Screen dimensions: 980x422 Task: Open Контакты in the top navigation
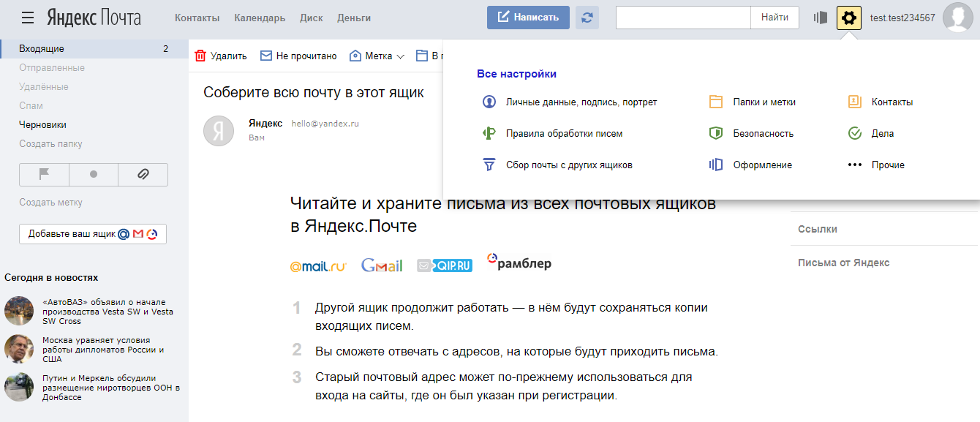[x=197, y=18]
